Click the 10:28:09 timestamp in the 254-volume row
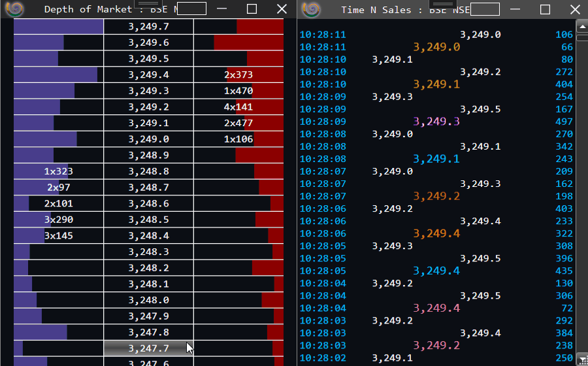Viewport: 588px width, 366px height. [323, 97]
